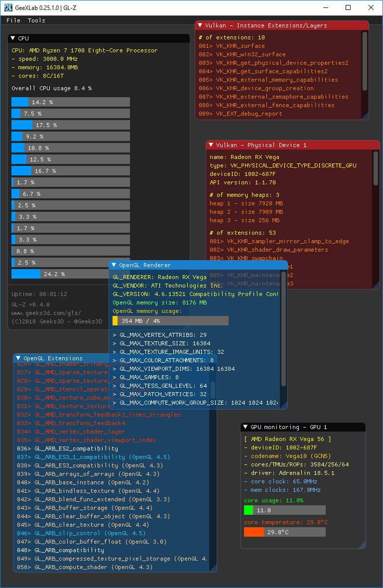Click the Vulkan Physical Device resize grip
The width and height of the screenshot is (383, 588).
[376, 286]
